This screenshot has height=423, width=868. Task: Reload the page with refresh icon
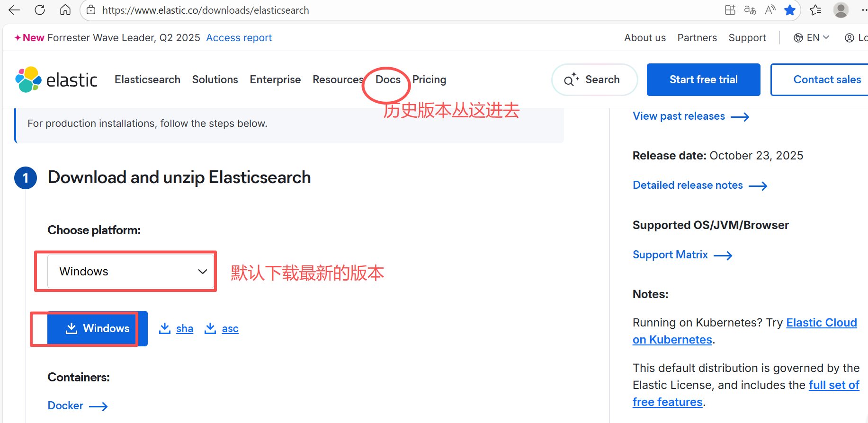click(x=40, y=10)
